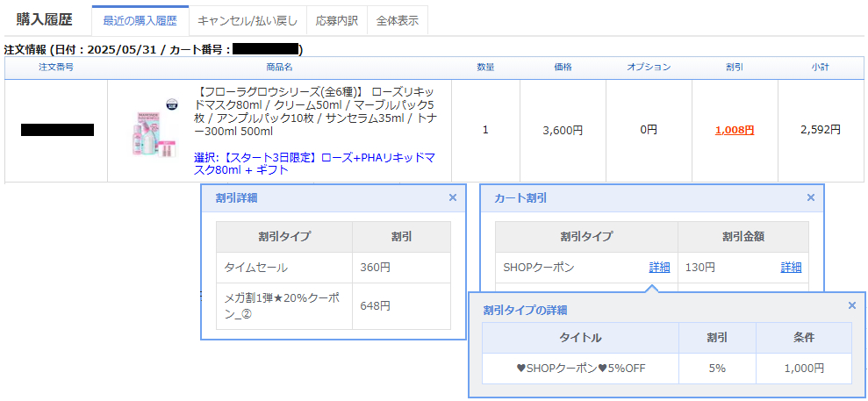The width and height of the screenshot is (868, 401).
Task: Close the カート割引 popup
Action: (811, 197)
